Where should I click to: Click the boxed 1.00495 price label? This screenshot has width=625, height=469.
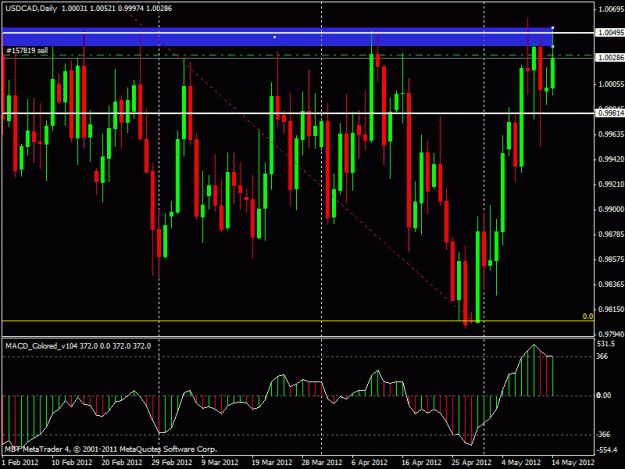tap(610, 33)
